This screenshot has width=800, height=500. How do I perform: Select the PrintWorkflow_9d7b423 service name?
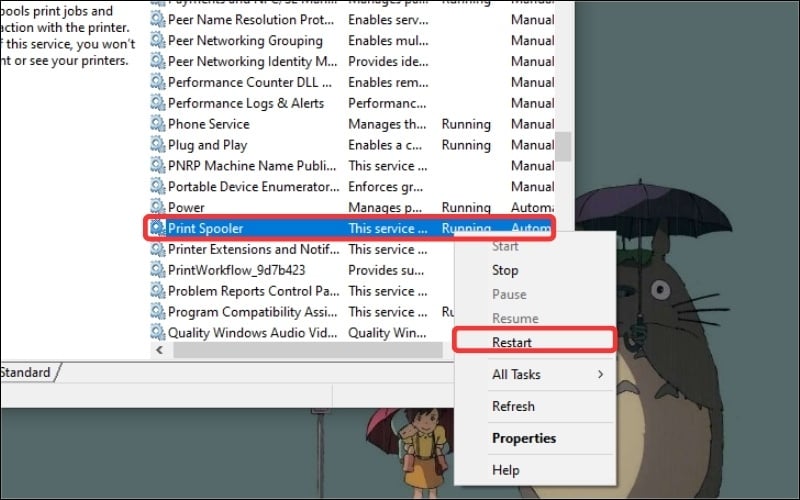click(x=237, y=270)
